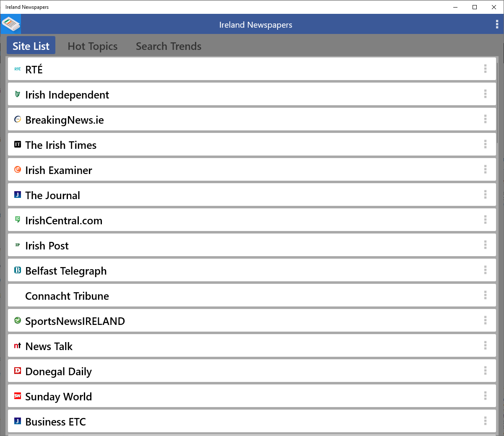Click the Irish Examiner favicon
This screenshot has width=504, height=436.
(x=18, y=169)
